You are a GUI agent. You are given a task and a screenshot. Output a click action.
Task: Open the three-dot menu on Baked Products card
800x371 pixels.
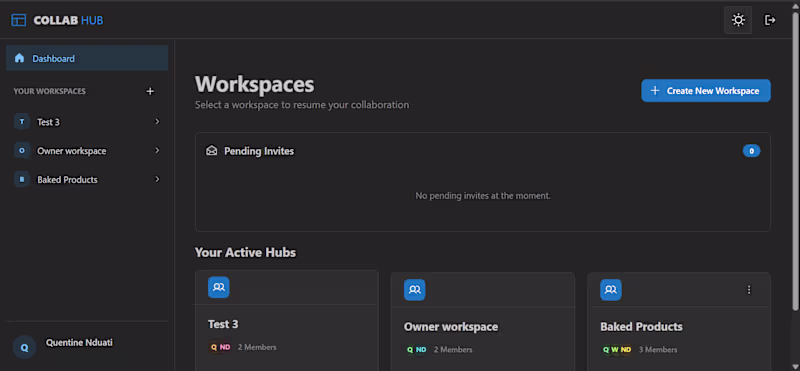(x=749, y=290)
